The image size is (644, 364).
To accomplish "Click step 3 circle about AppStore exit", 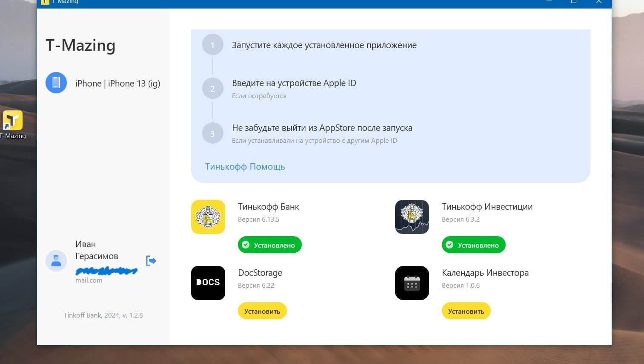I will tap(212, 133).
